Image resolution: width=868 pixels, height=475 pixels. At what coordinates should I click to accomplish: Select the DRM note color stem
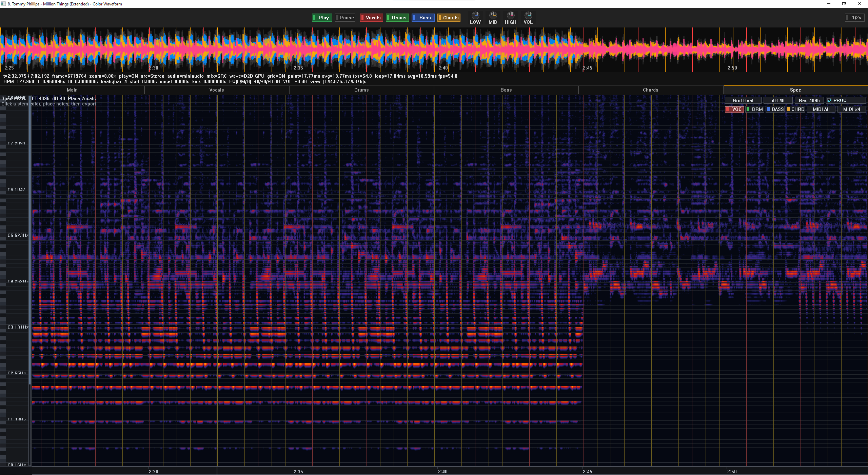click(755, 109)
